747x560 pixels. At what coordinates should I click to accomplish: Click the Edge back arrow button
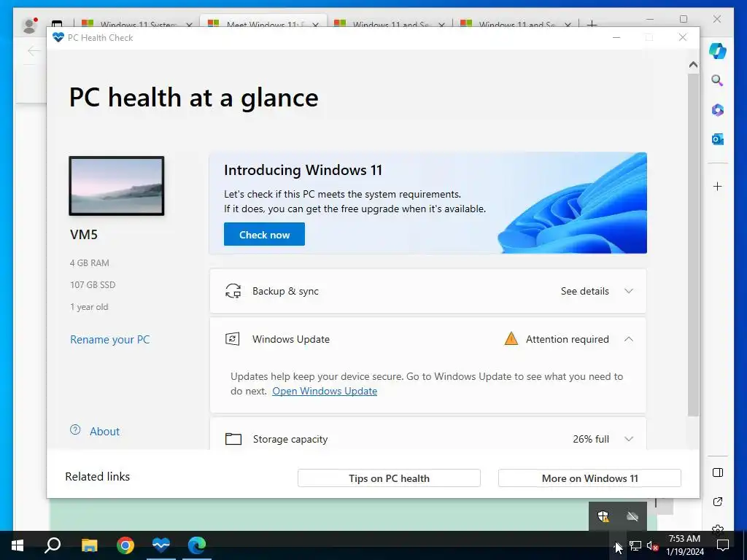tap(34, 50)
